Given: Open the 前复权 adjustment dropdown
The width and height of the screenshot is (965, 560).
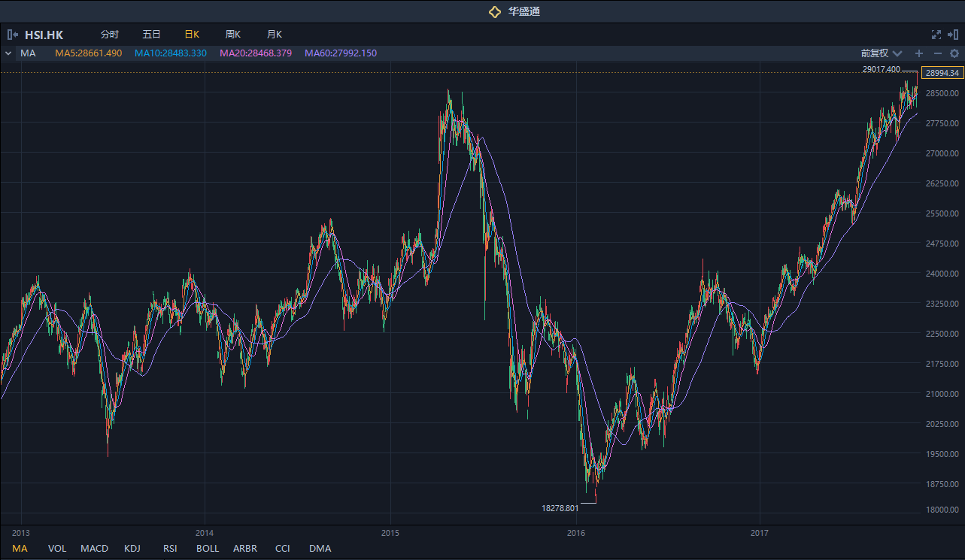Looking at the screenshot, I should [x=881, y=53].
